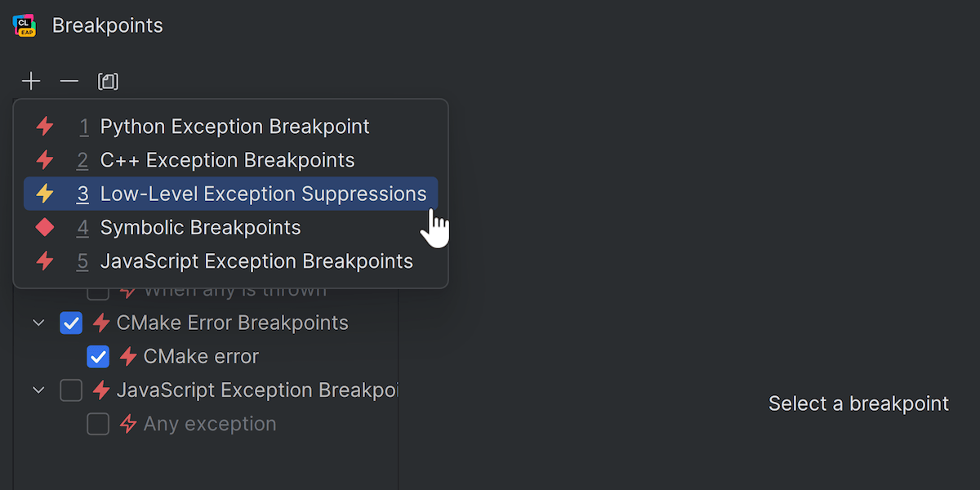Click the minus Remove breakpoint icon
This screenshot has width=980, height=490.
(x=69, y=81)
